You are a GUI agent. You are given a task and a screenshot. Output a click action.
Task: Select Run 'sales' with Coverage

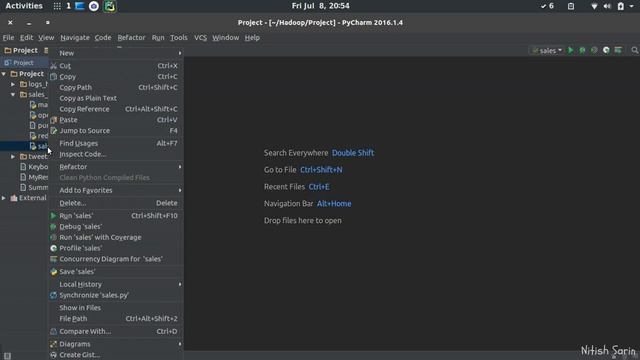coord(116,237)
